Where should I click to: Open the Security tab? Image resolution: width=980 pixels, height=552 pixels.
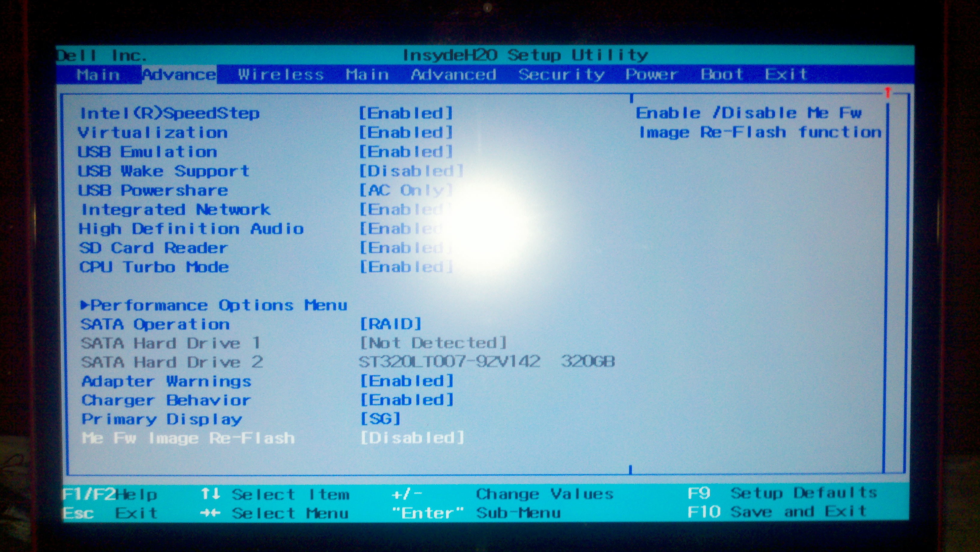(561, 74)
